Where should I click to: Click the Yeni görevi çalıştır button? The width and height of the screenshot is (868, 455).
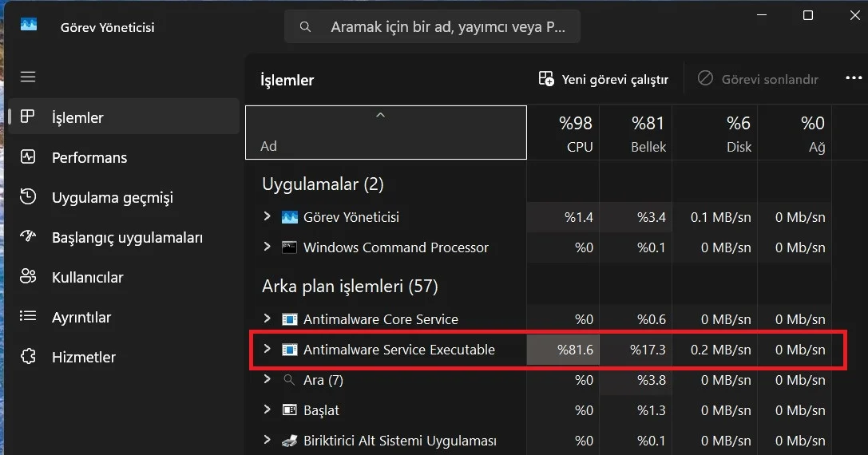604,79
